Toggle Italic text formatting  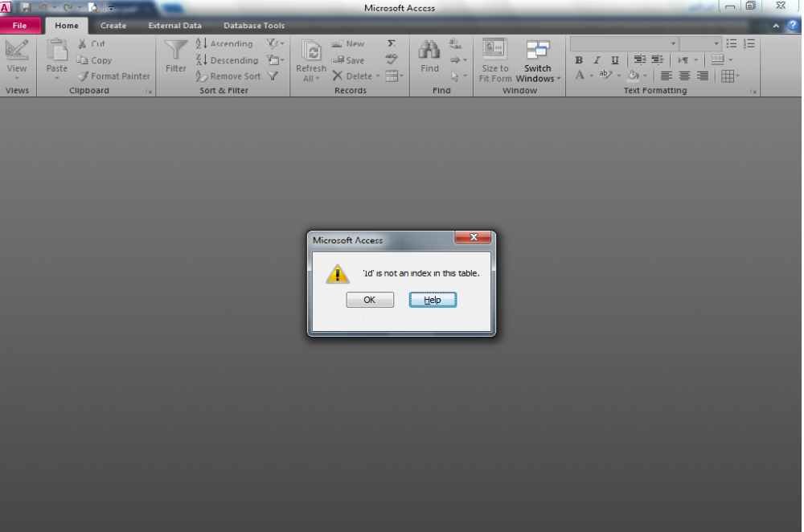click(x=597, y=60)
